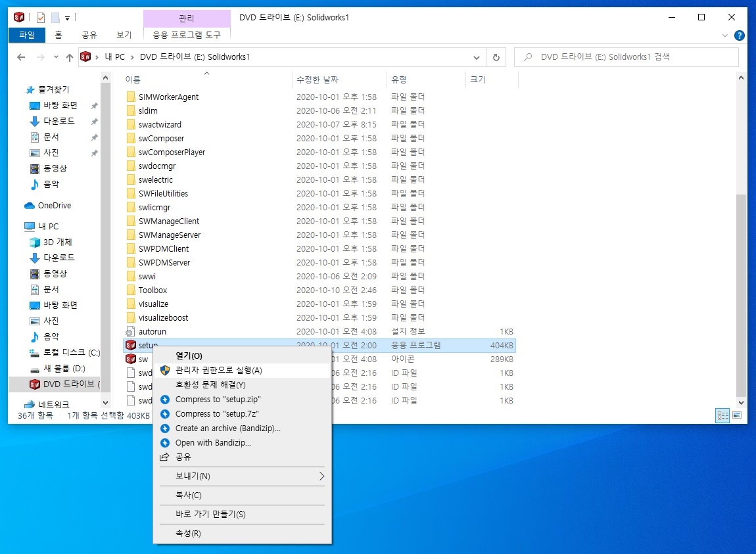This screenshot has height=554, width=756.
Task: Click the search box for DVD drive
Action: (x=626, y=57)
